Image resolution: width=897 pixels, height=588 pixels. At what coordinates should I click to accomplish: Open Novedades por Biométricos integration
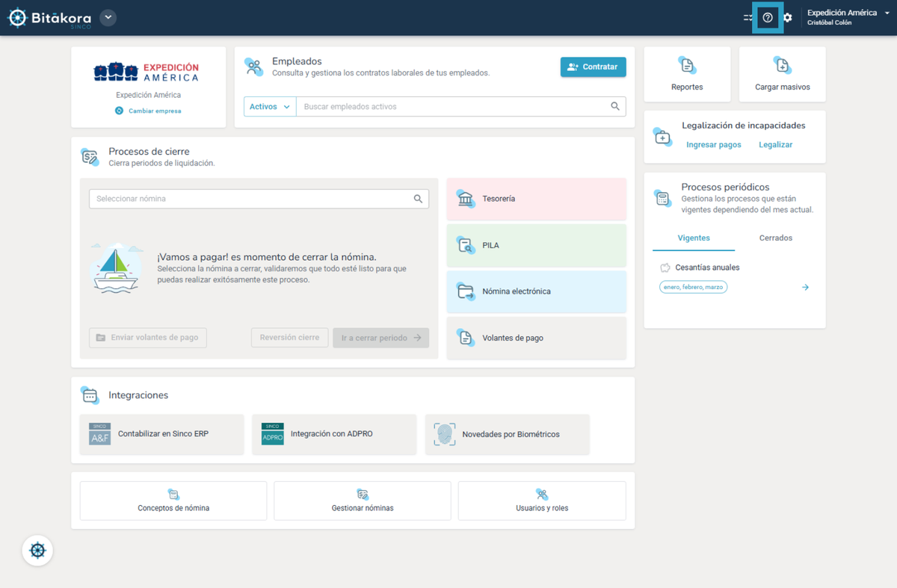(x=507, y=434)
